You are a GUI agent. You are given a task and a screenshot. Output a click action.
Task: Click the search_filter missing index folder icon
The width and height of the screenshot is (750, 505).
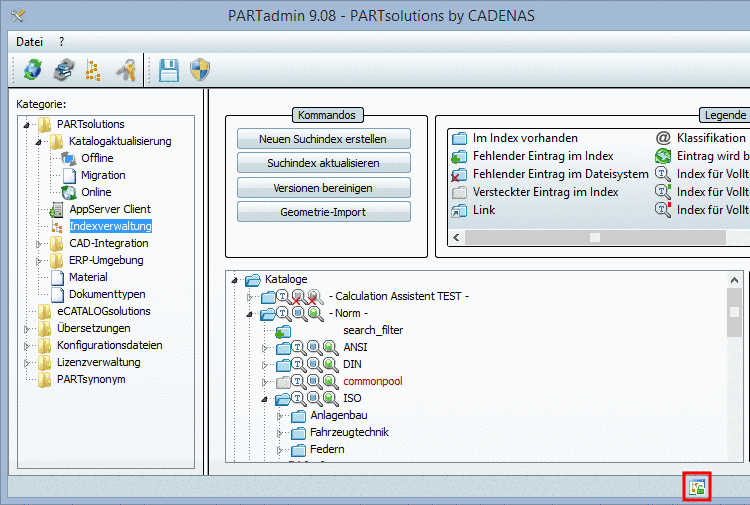(283, 331)
